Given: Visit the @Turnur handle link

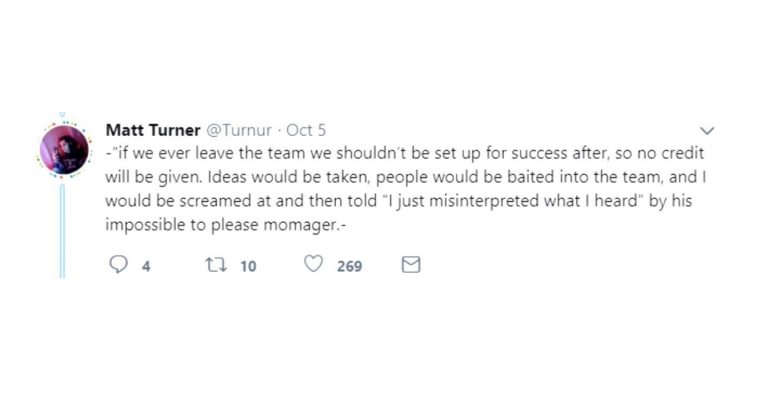Looking at the screenshot, I should click(x=240, y=130).
